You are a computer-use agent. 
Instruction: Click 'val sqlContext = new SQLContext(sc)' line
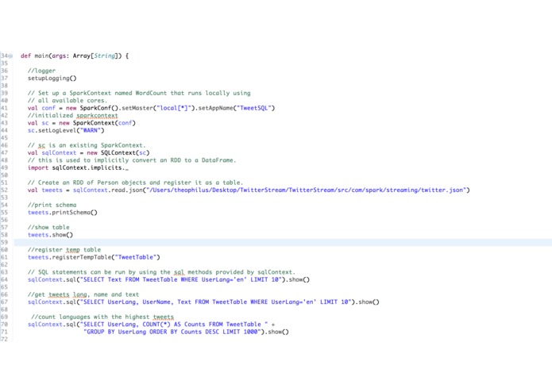pyautogui.click(x=89, y=153)
